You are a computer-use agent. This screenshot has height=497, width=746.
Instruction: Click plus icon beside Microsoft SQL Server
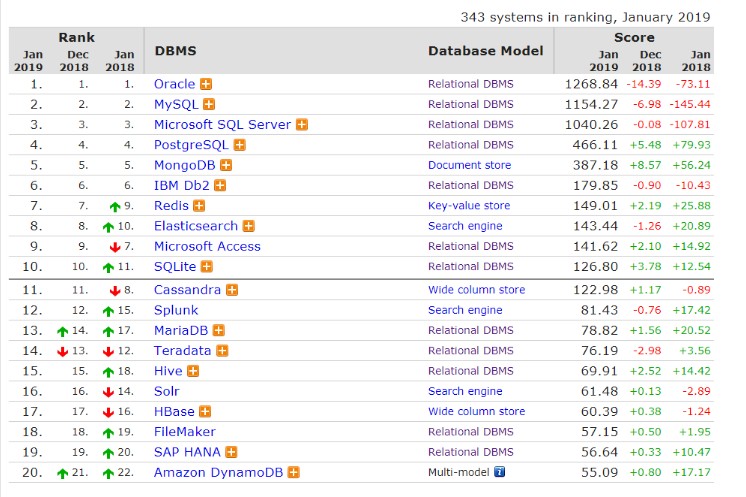pyautogui.click(x=301, y=125)
